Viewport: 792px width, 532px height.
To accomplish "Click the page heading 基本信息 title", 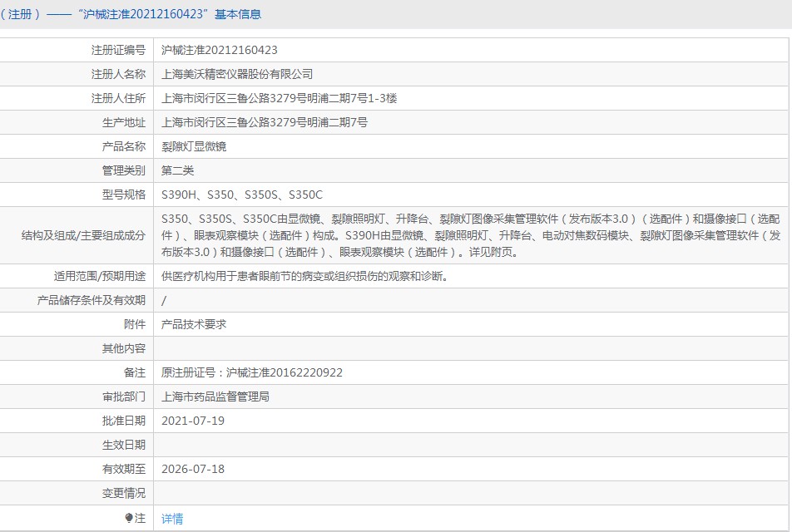I will (238, 14).
